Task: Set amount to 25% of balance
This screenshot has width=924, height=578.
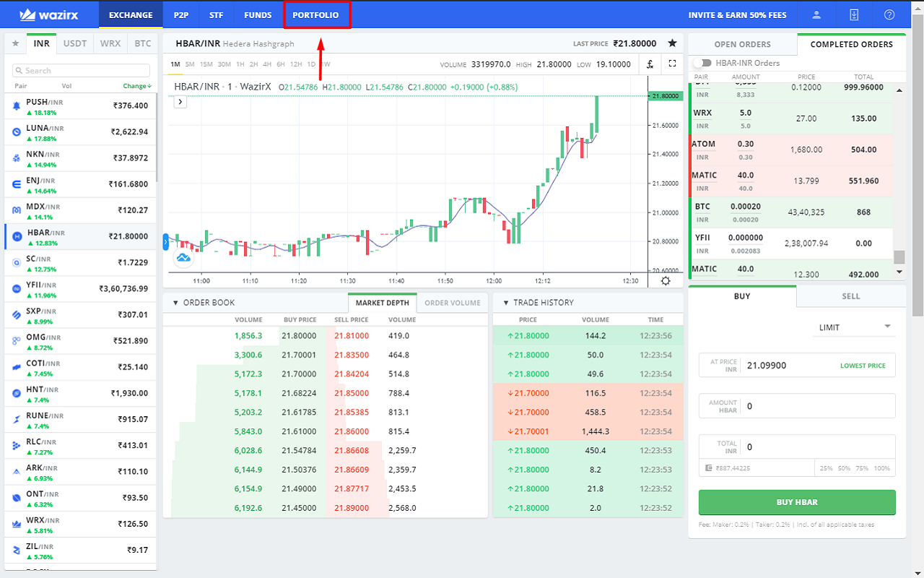Action: point(826,468)
